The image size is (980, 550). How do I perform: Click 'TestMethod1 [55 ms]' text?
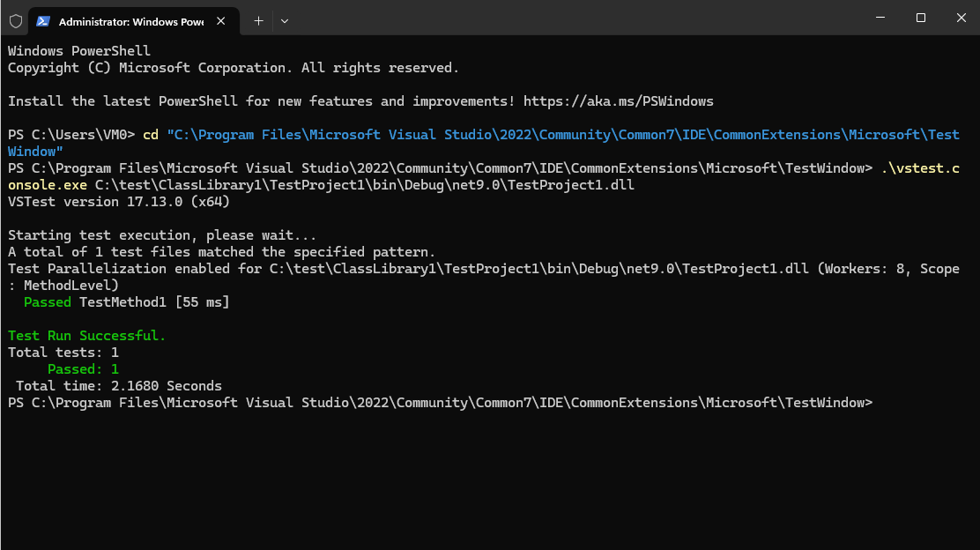pos(154,302)
